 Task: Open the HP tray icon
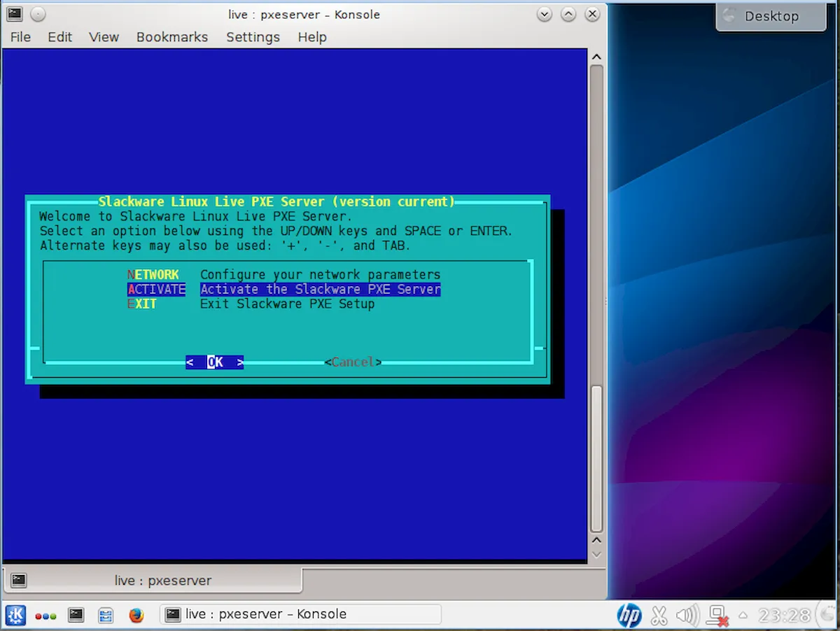(629, 616)
